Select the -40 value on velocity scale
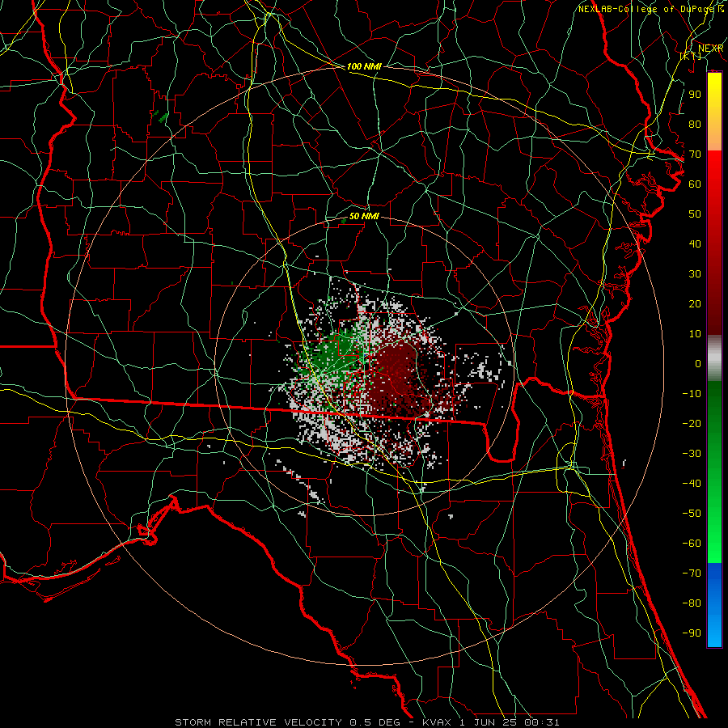The image size is (728, 728). pos(692,484)
